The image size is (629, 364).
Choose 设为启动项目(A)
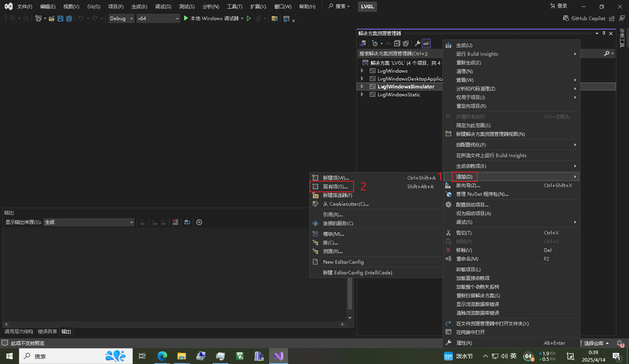(x=511, y=213)
